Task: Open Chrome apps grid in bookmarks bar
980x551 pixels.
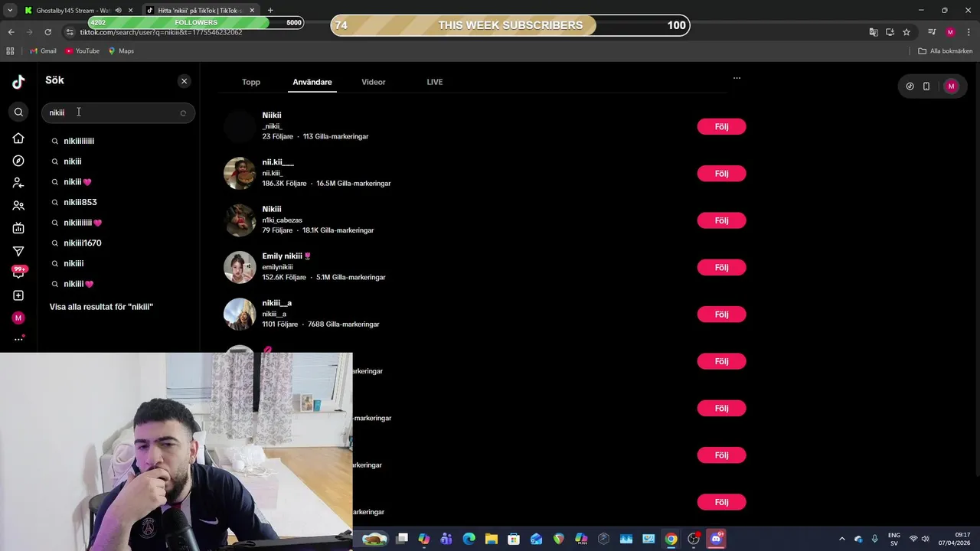Action: click(10, 51)
